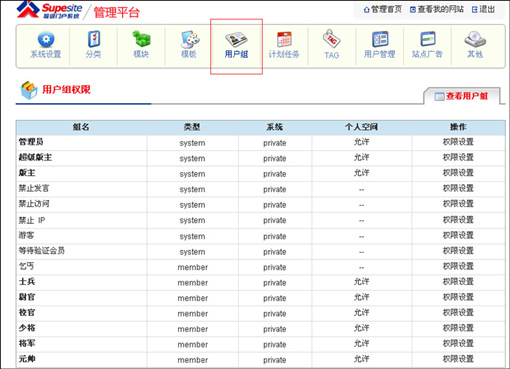Go to 管理首页 link
The width and height of the screenshot is (510, 369).
[387, 9]
